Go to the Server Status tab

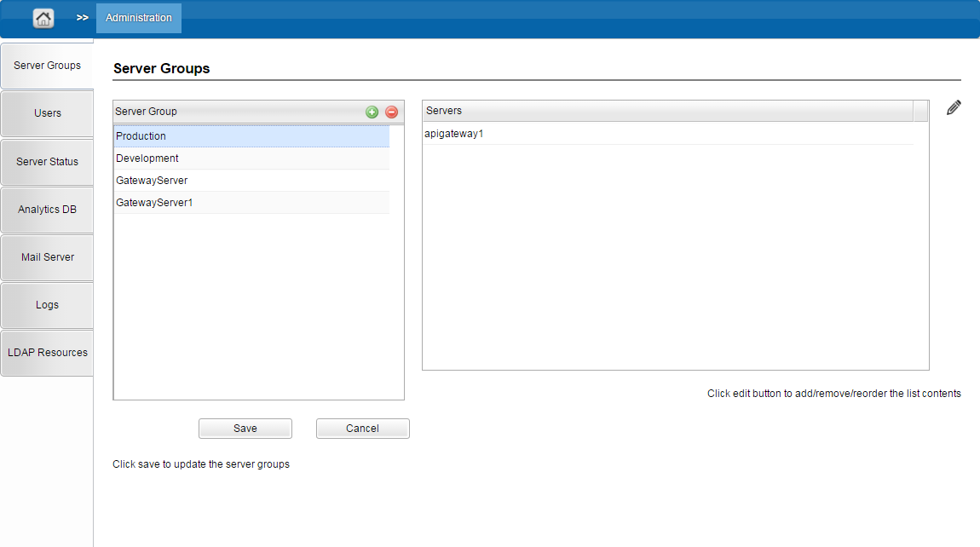coord(47,162)
